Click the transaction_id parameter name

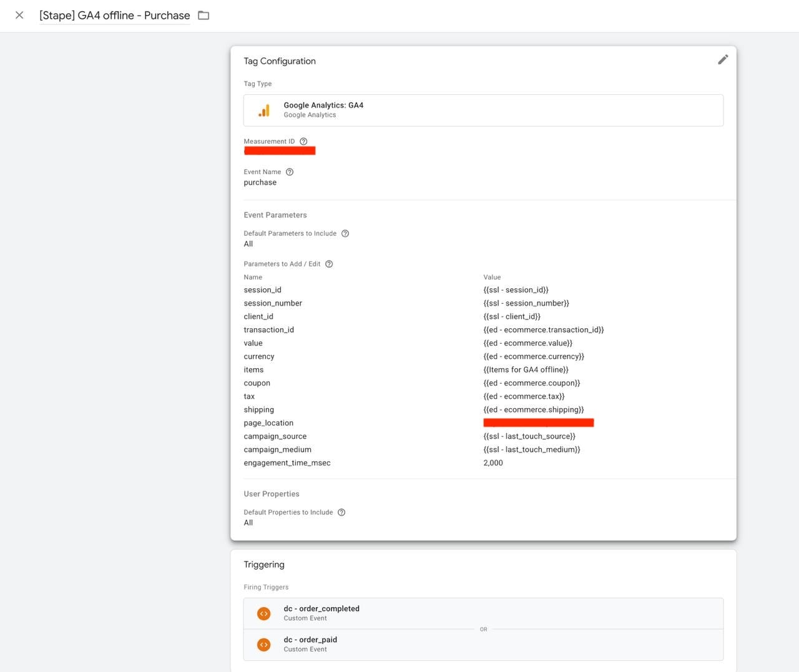(x=269, y=330)
